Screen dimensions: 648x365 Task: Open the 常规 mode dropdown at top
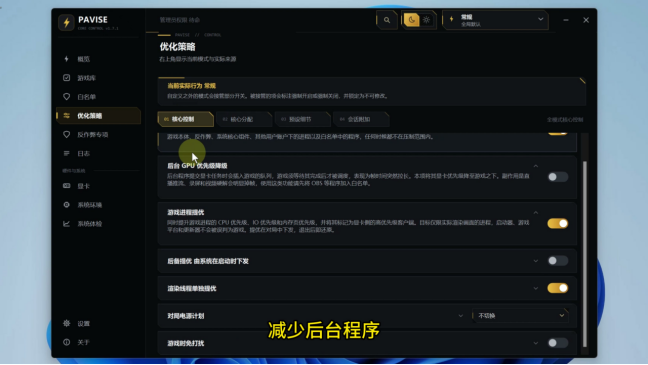[496, 20]
